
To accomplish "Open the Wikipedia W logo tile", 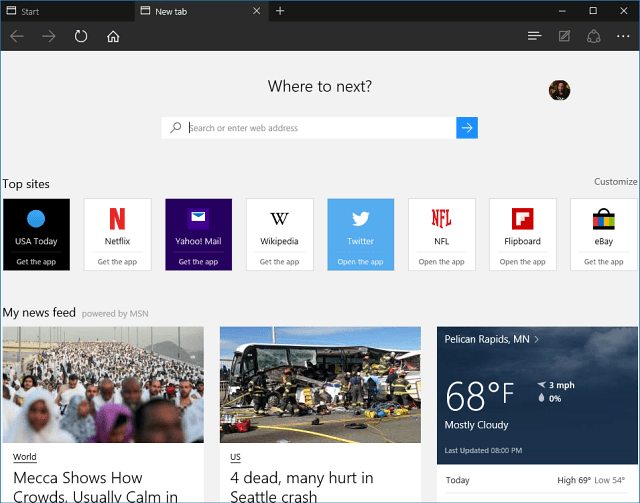I will point(279,219).
